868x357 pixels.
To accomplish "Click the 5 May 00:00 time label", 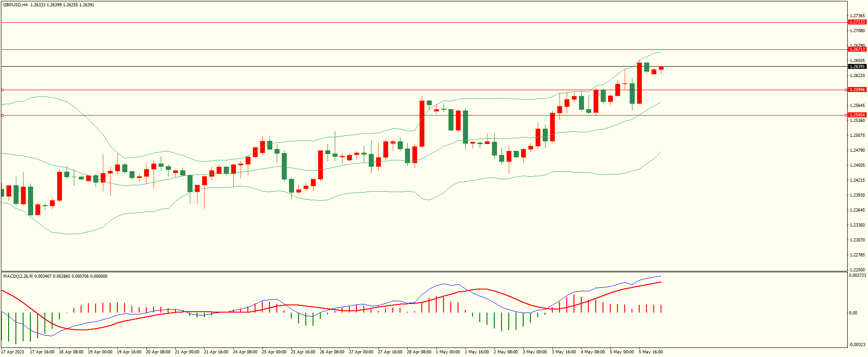I will coord(622,352).
